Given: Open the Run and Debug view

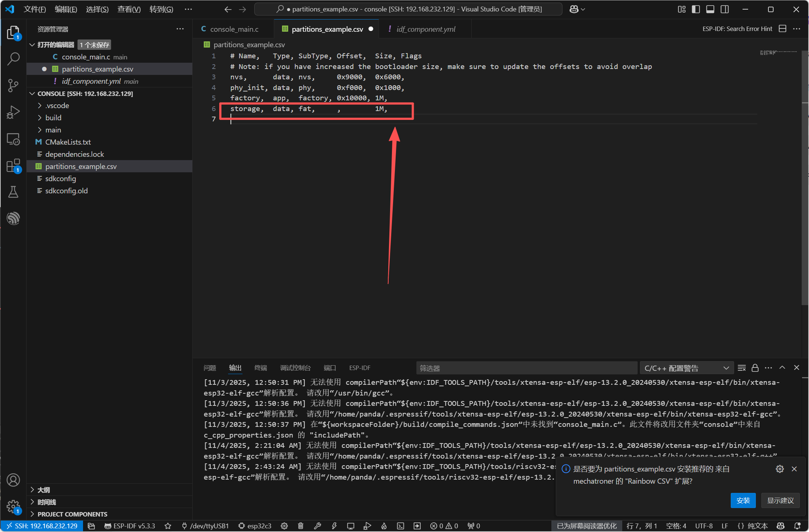Looking at the screenshot, I should 13,112.
